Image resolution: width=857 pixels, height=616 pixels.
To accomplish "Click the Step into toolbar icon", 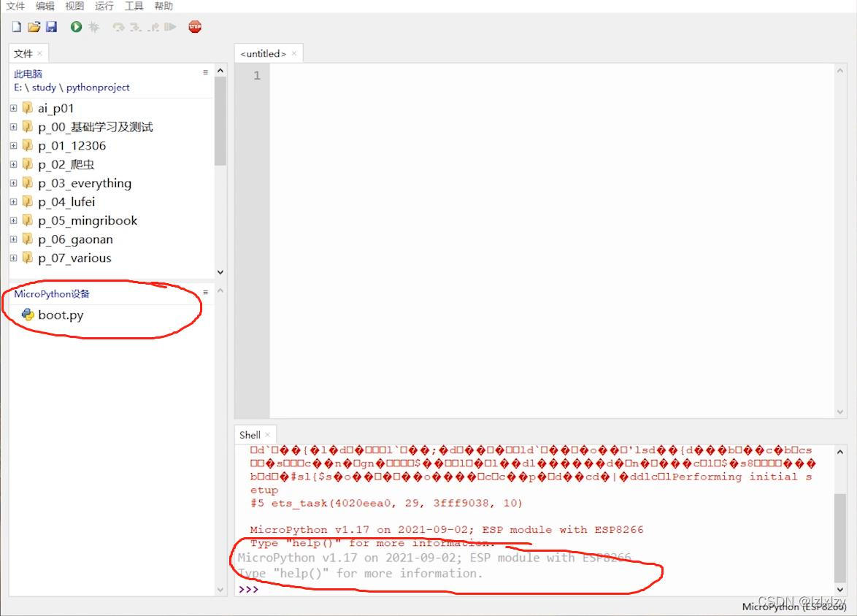I will click(136, 27).
